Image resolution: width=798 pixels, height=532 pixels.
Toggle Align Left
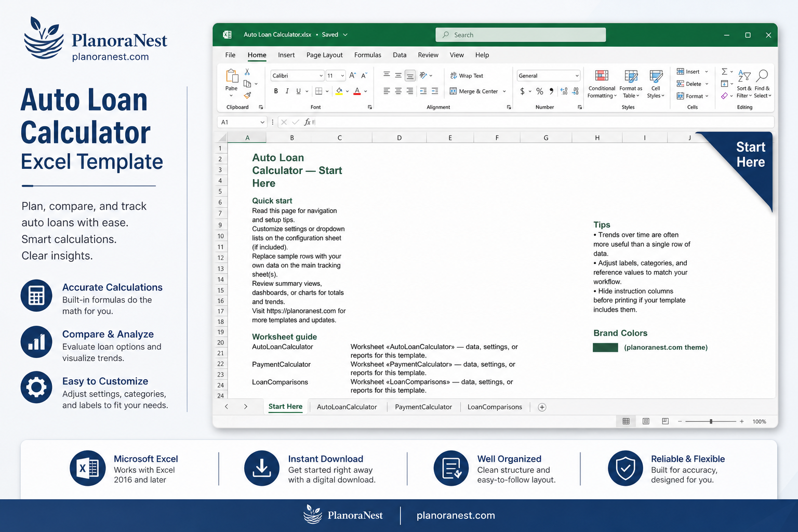(x=387, y=91)
